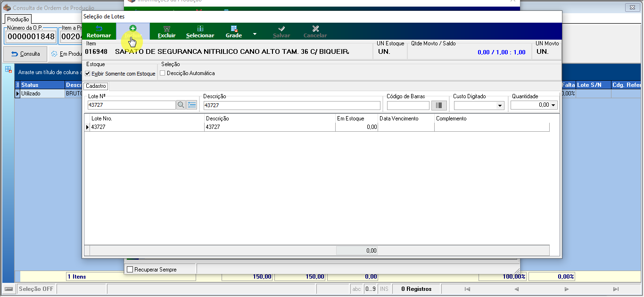Open the Grade toolbar option
This screenshot has width=644, height=297.
tap(234, 32)
